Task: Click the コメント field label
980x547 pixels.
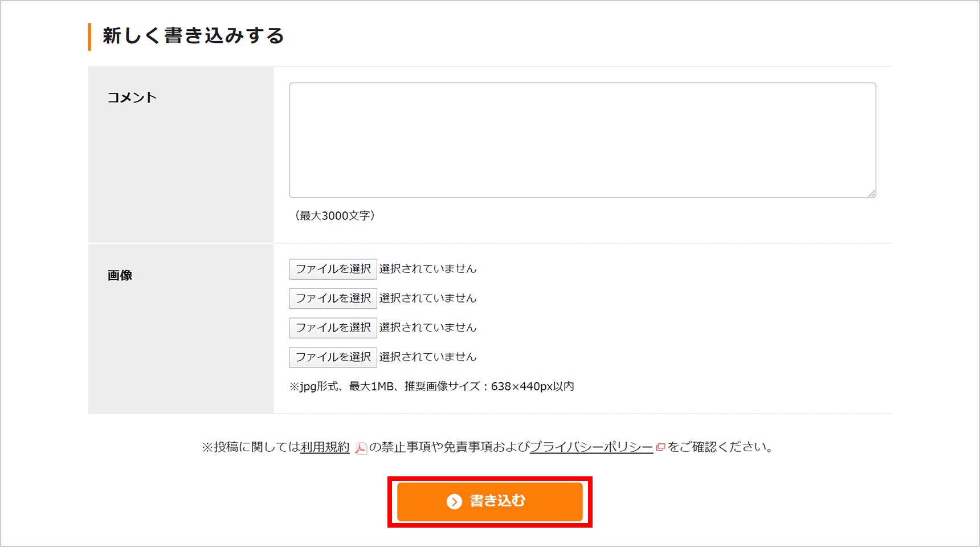Action: click(x=132, y=98)
